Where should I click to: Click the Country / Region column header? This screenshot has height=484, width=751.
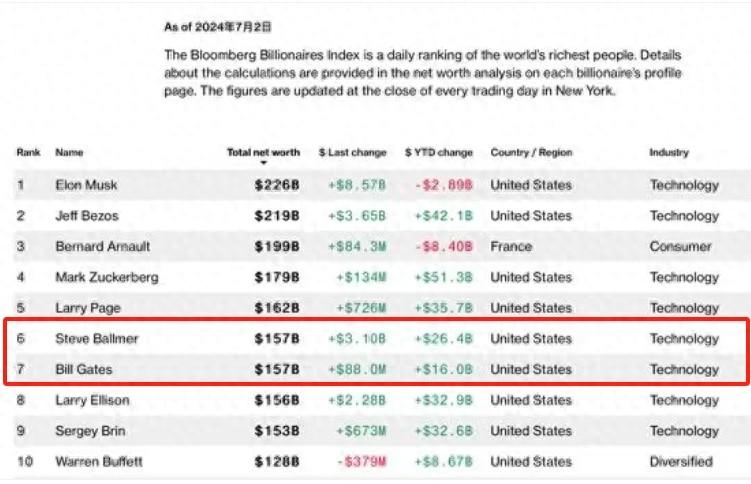point(531,152)
